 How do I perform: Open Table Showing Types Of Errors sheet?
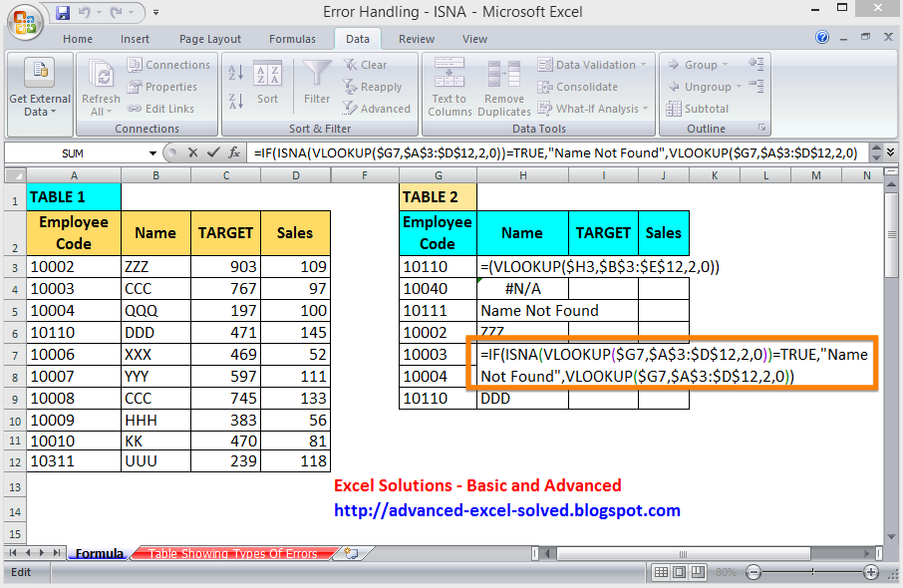click(232, 553)
